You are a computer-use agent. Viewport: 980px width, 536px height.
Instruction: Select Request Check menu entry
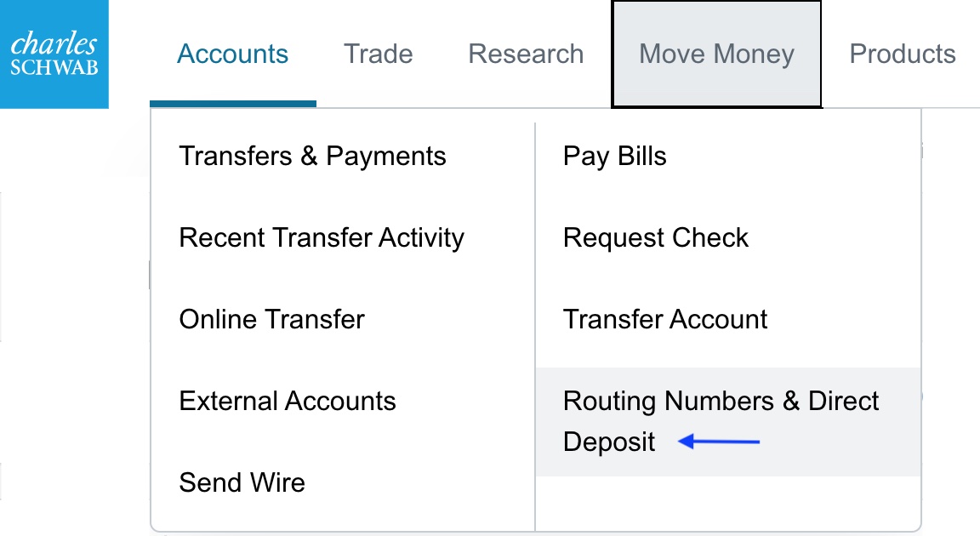655,238
